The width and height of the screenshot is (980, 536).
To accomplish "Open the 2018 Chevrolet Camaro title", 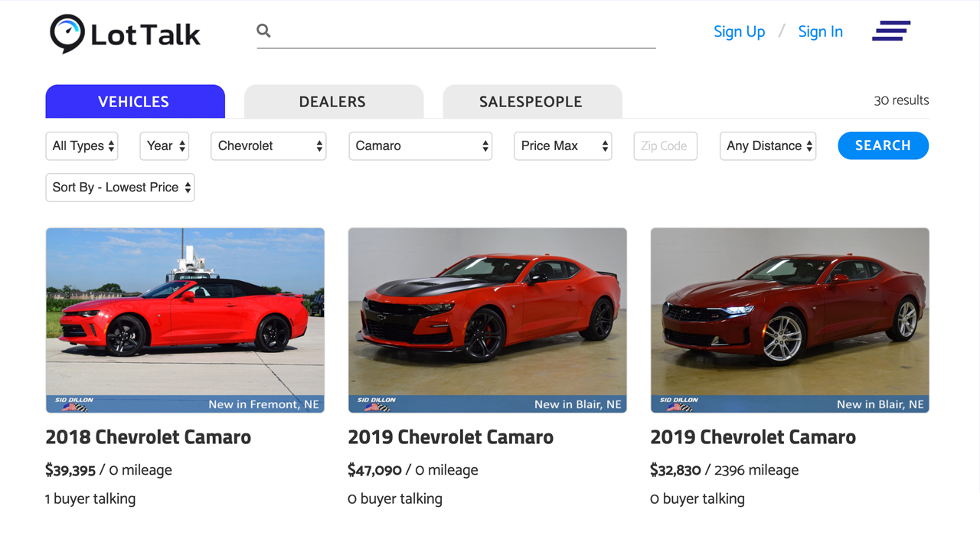I will click(149, 437).
